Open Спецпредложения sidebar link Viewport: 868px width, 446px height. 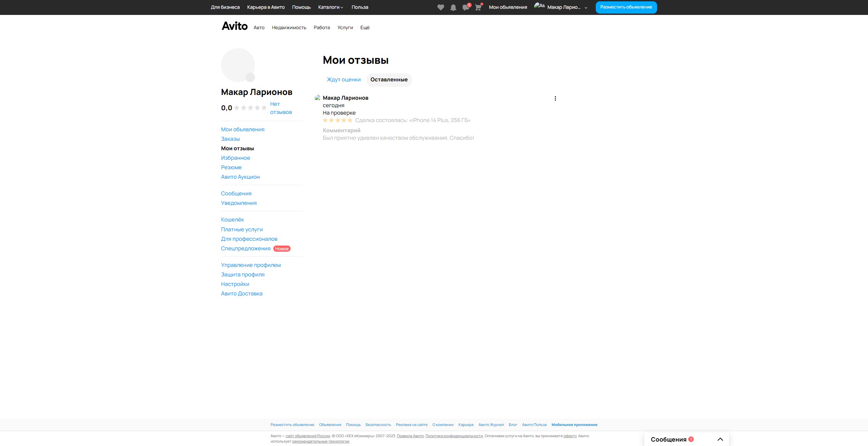pyautogui.click(x=245, y=249)
